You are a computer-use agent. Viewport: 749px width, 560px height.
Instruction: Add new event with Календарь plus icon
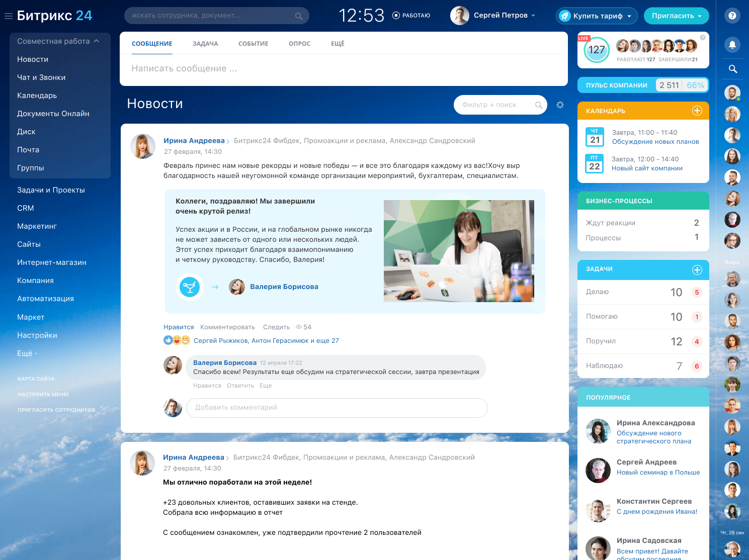[x=697, y=111]
